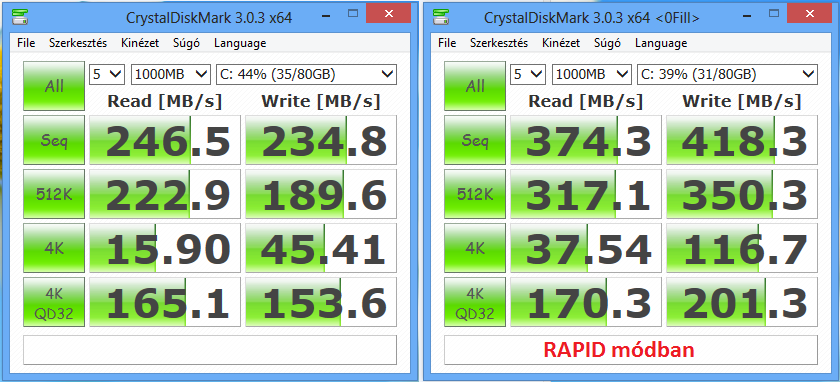Open 1000MB test size dropdown in 0Fill window
The height and width of the screenshot is (382, 840).
pos(592,74)
